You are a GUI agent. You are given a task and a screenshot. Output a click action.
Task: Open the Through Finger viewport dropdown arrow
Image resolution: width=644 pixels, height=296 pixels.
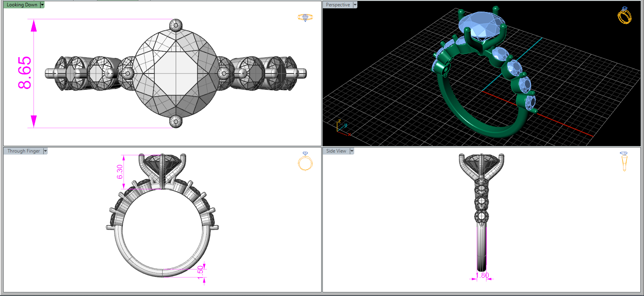coord(45,151)
